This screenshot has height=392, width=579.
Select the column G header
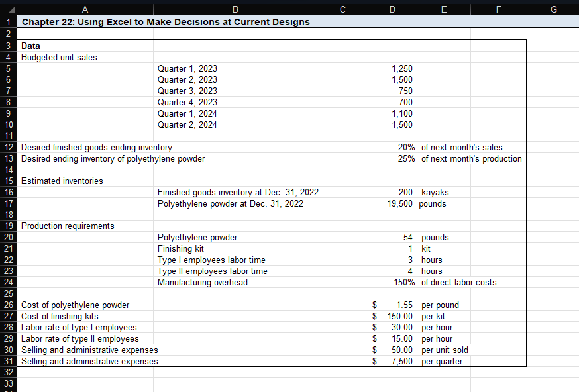(x=553, y=9)
